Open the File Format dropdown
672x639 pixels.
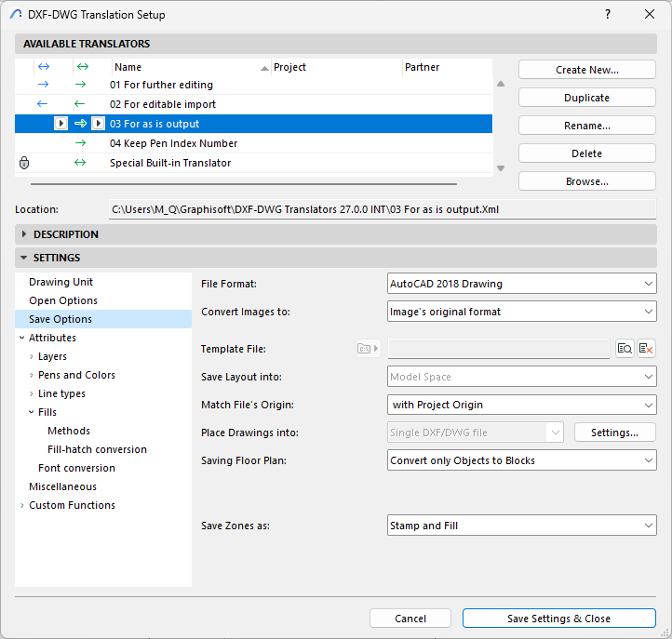click(x=521, y=284)
